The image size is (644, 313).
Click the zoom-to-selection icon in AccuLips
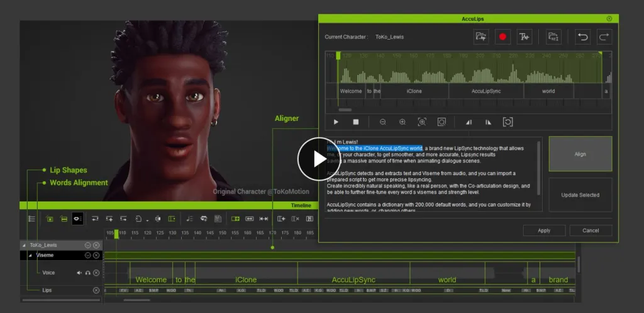[422, 122]
